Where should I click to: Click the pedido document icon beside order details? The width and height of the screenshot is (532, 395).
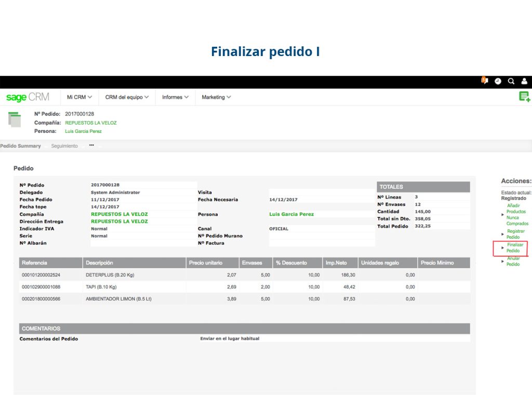click(15, 119)
